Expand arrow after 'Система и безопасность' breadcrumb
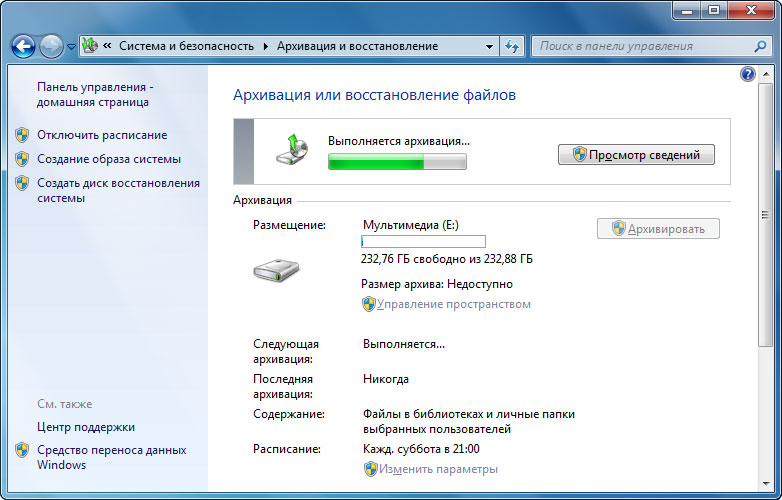The image size is (782, 500). [x=265, y=46]
